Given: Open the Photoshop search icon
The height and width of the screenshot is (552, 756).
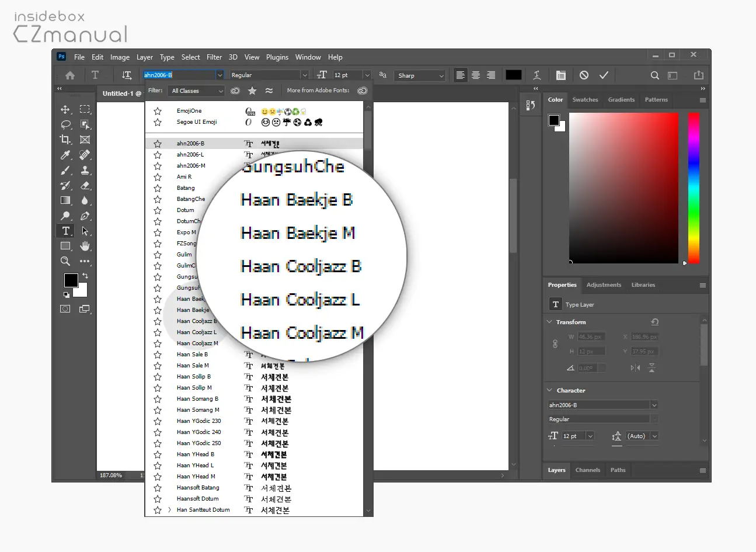Looking at the screenshot, I should point(655,75).
